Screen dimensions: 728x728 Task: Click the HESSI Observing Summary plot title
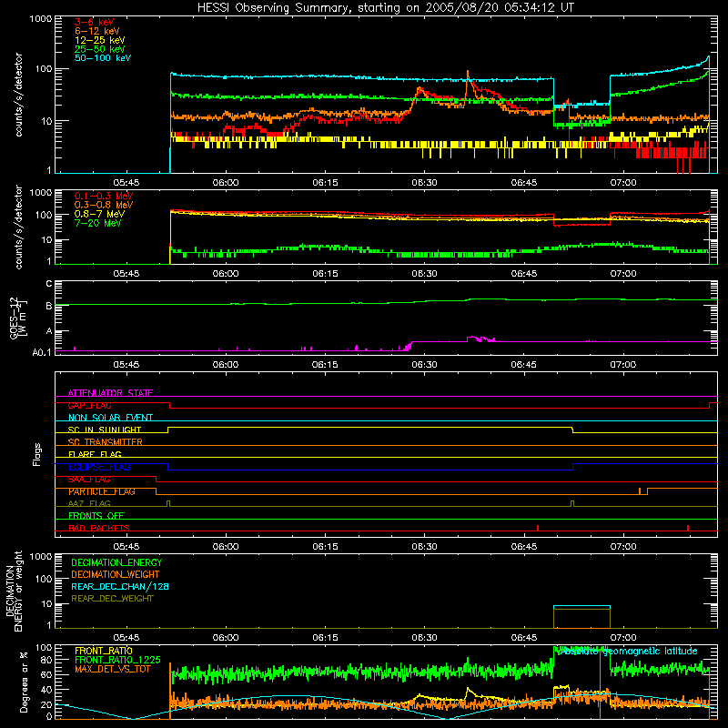[x=385, y=8]
